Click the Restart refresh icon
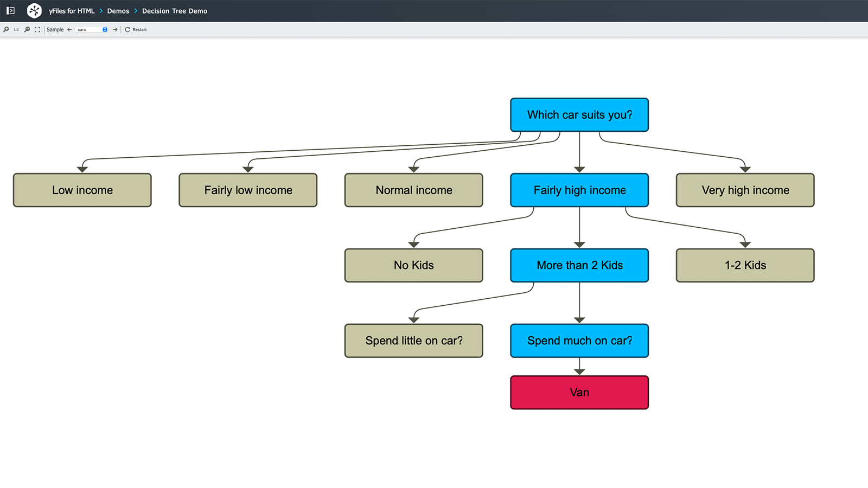Image resolution: width=868 pixels, height=488 pixels. coord(127,30)
